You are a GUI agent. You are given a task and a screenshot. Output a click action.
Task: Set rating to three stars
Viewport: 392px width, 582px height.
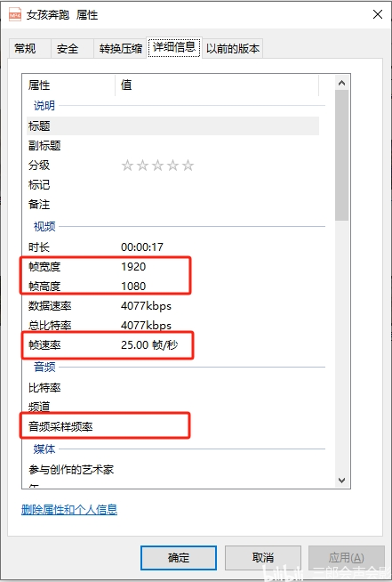[x=157, y=166]
